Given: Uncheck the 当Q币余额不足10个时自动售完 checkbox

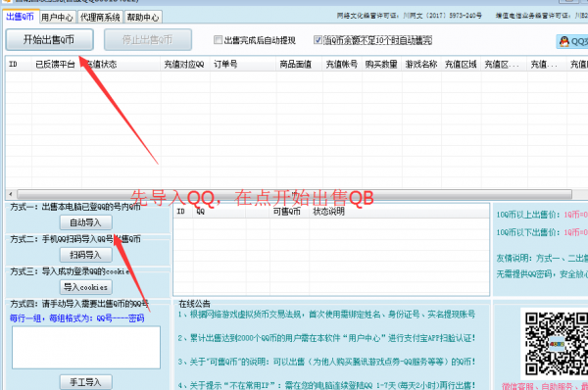Looking at the screenshot, I should click(318, 40).
